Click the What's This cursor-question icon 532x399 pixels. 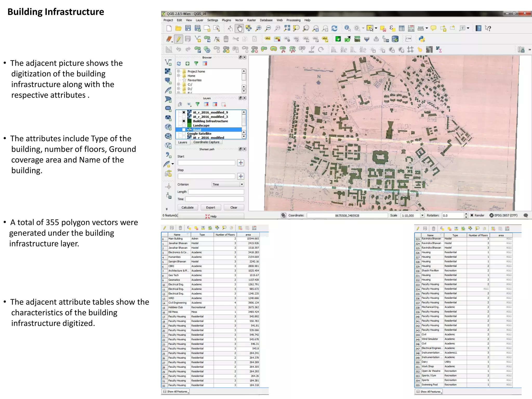[x=488, y=28]
